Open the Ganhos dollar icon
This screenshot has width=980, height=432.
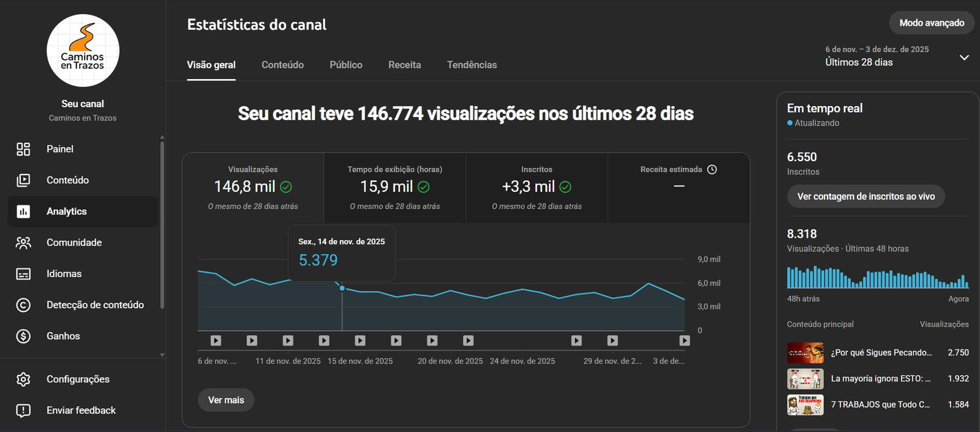pos(23,336)
